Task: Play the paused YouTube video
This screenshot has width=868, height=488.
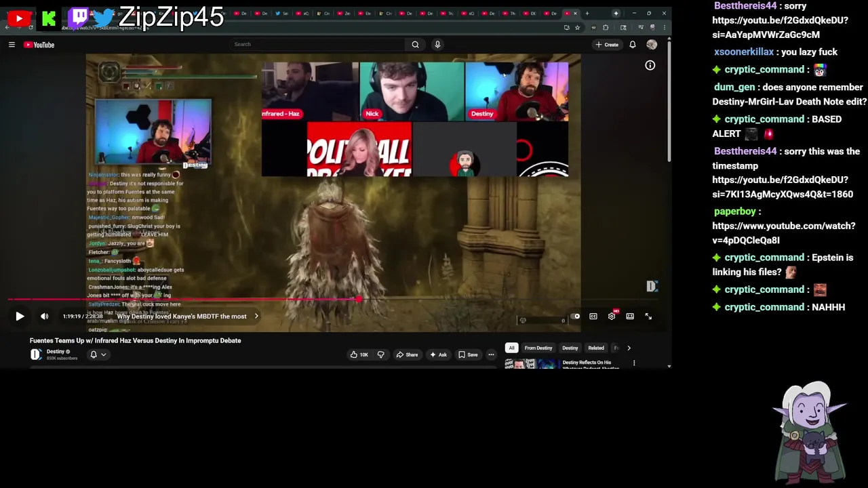Action: point(20,316)
